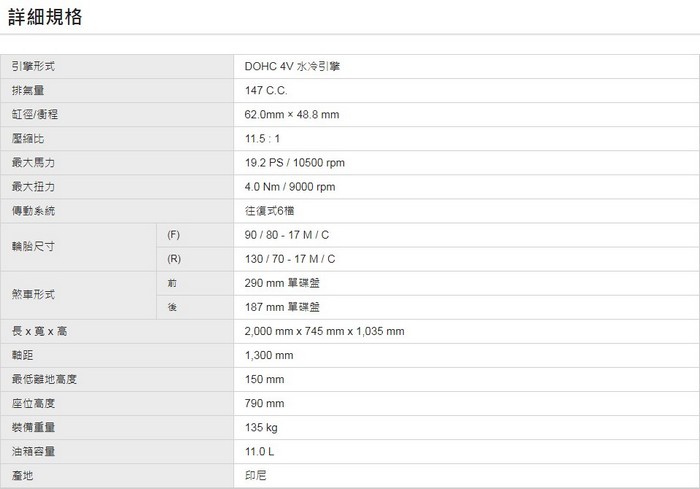
Task: Click the 19.2 PS / 10500 rpm value
Action: pyautogui.click(x=294, y=162)
